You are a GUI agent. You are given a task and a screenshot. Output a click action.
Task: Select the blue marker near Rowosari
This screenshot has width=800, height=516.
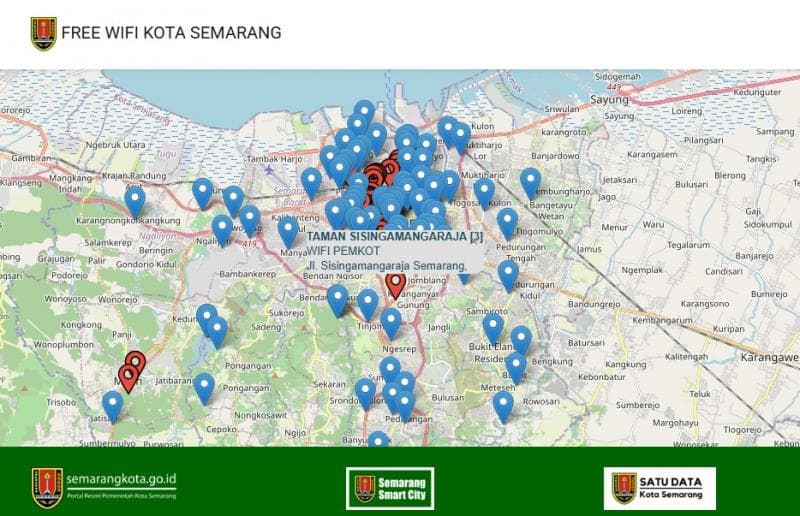pos(503,405)
